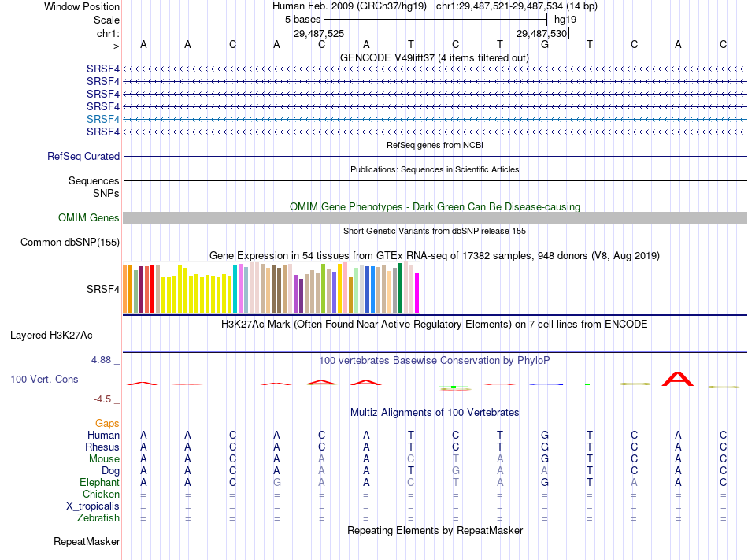748x560 pixels.
Task: Click 'Repeating Elements by RepeatMasker' title
Action: click(435, 530)
